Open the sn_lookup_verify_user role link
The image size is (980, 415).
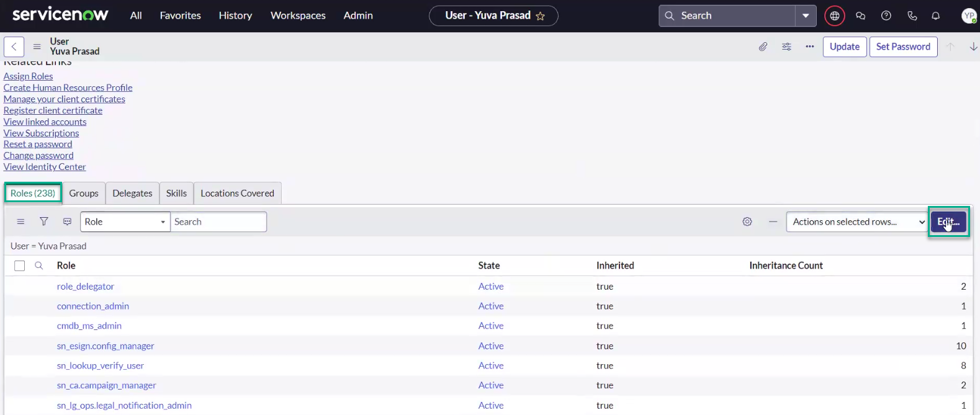(x=101, y=365)
